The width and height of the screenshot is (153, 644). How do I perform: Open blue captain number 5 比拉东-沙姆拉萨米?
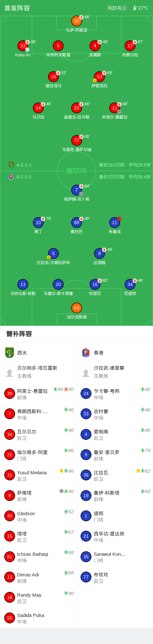pyautogui.click(x=53, y=253)
